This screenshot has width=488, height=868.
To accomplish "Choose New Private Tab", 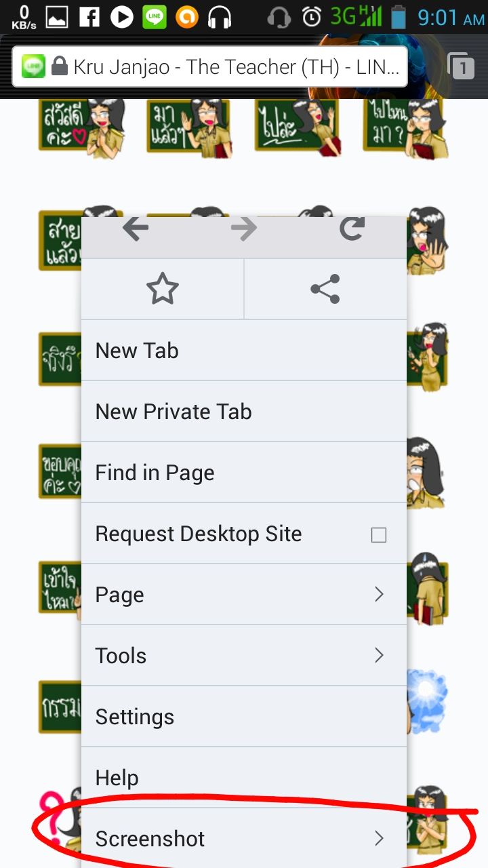I will (244, 412).
